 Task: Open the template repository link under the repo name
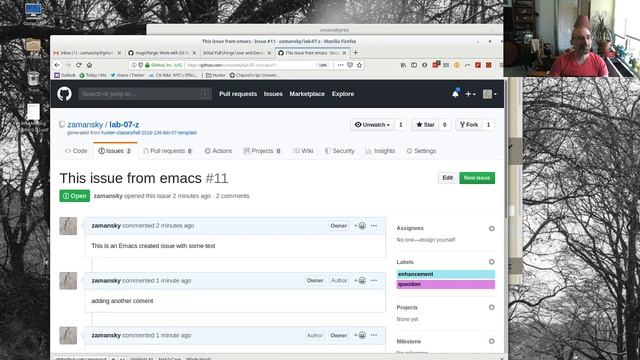click(149, 133)
